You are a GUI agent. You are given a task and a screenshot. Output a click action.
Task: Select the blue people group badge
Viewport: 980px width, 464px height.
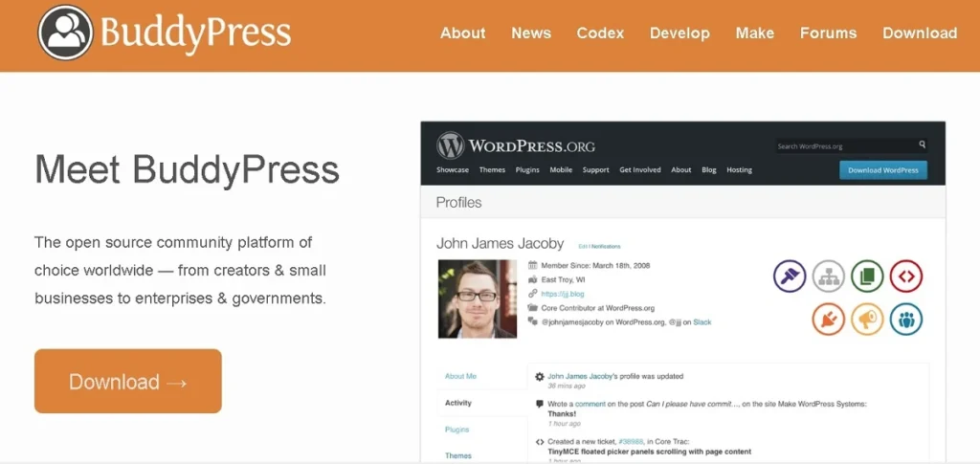[905, 319]
